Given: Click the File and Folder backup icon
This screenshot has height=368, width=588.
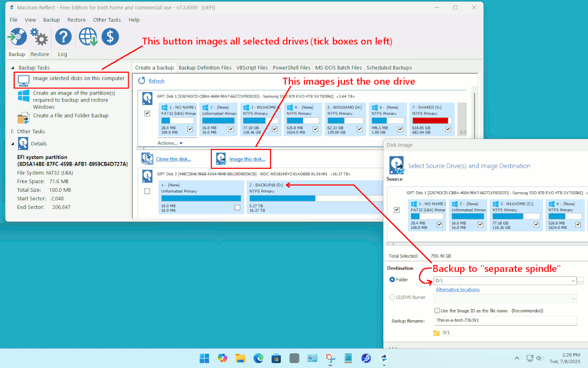Looking at the screenshot, I should click(23, 118).
